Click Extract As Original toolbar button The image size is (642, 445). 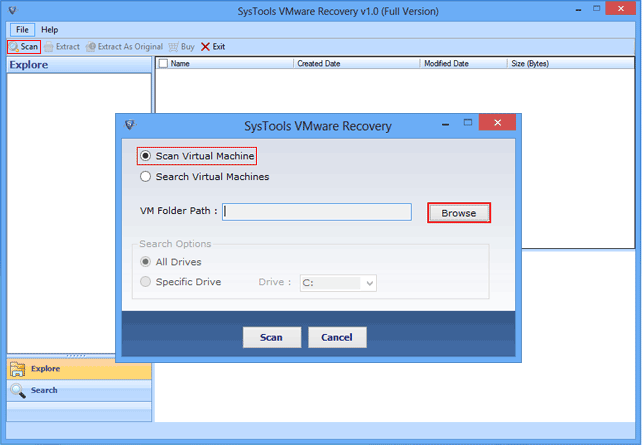point(124,47)
